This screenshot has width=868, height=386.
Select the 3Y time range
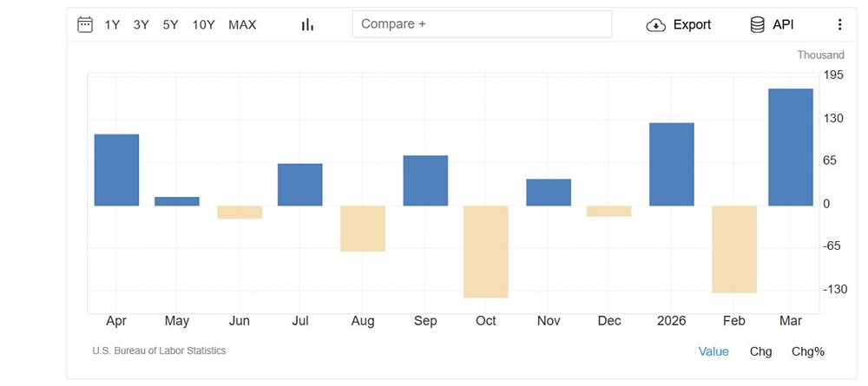pos(141,24)
